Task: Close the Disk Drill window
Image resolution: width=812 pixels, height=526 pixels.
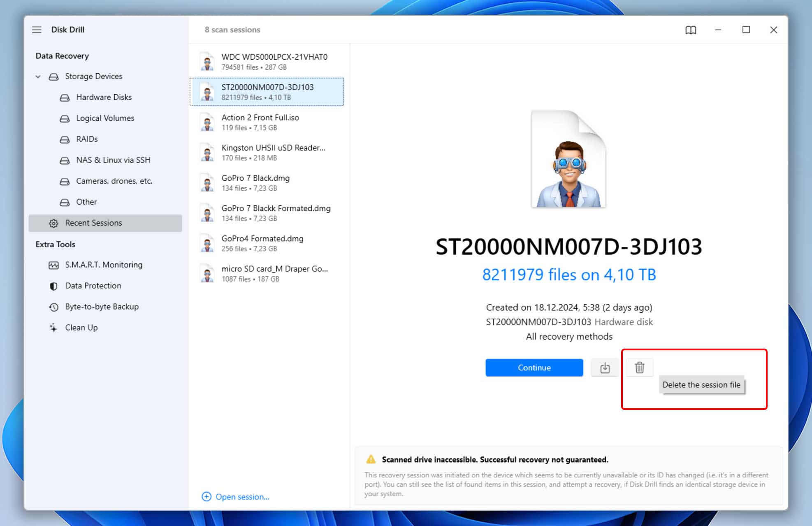Action: tap(773, 30)
